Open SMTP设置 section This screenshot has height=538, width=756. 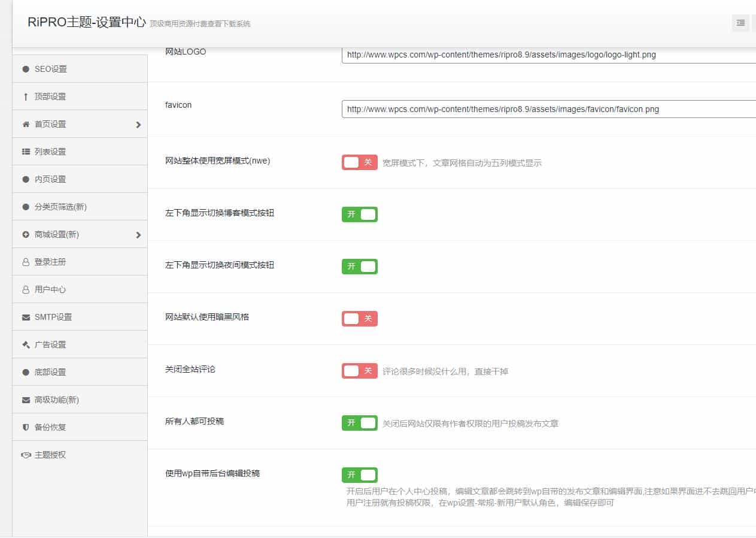[80, 317]
